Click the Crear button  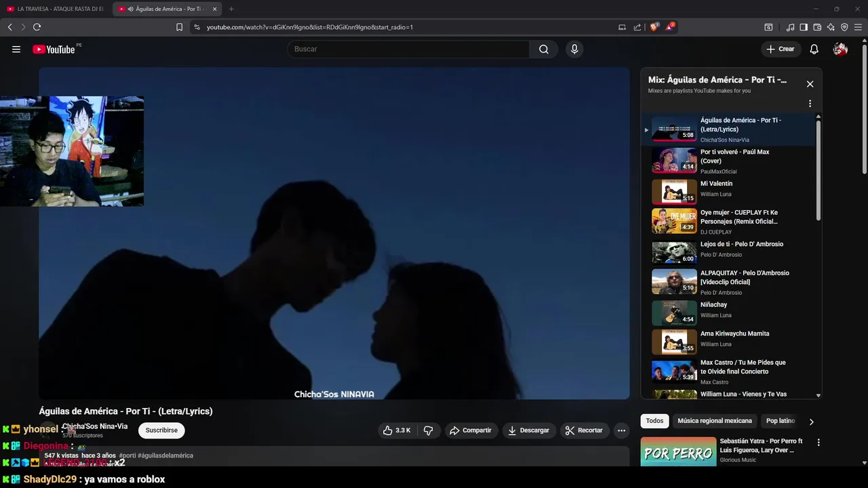[x=780, y=49]
